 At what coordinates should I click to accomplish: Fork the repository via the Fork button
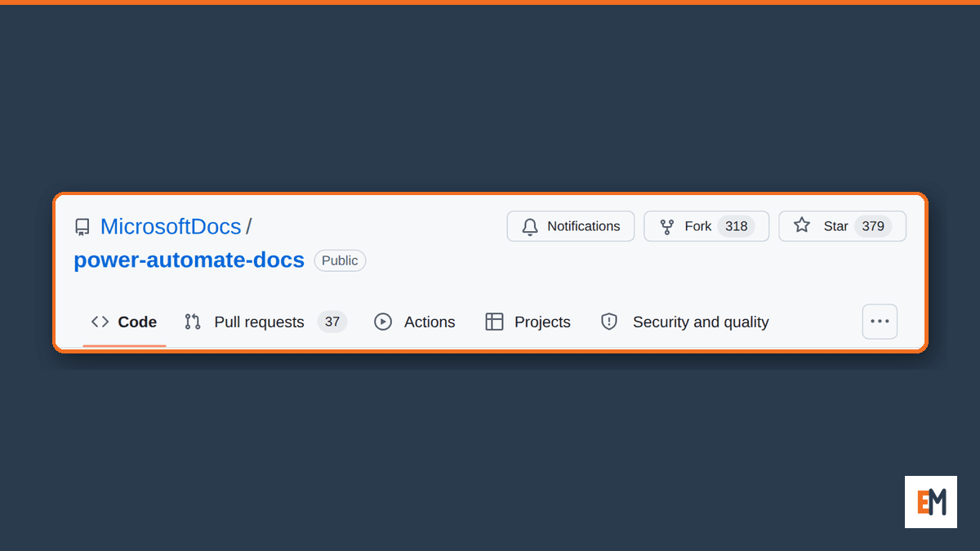(706, 226)
